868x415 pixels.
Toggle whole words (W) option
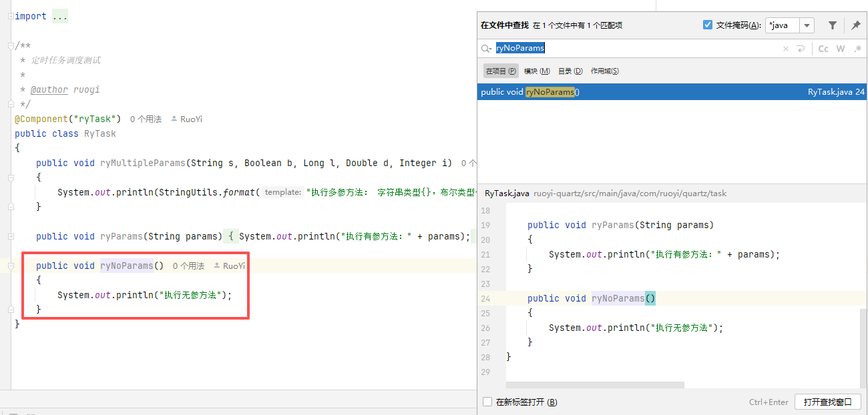click(x=841, y=49)
